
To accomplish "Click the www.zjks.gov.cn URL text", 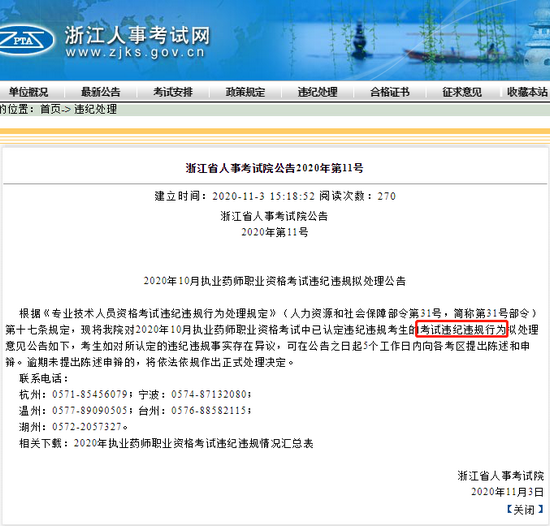I will point(135,53).
